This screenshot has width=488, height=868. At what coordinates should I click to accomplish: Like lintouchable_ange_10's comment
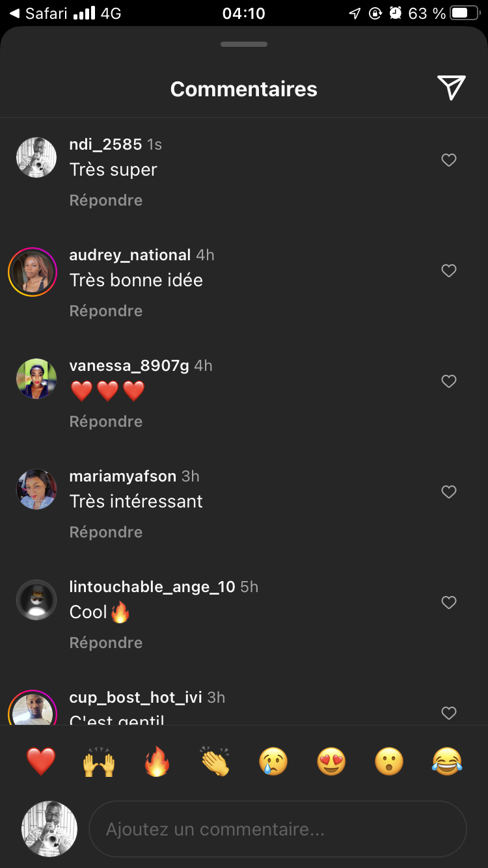[449, 603]
